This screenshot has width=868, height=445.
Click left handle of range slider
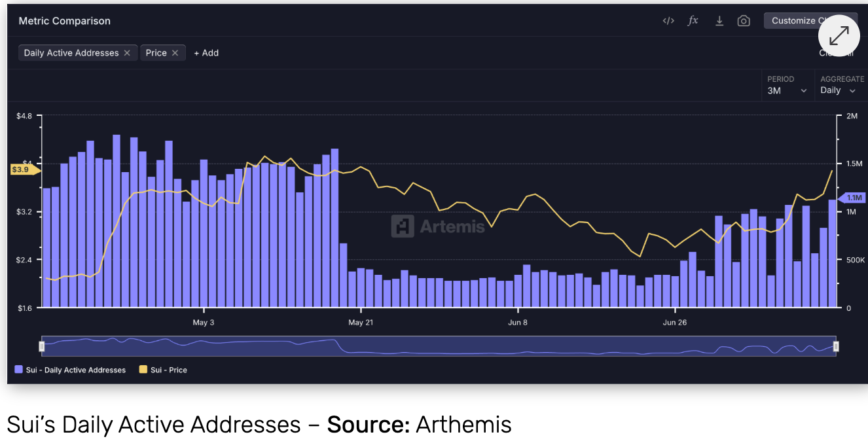(x=42, y=346)
